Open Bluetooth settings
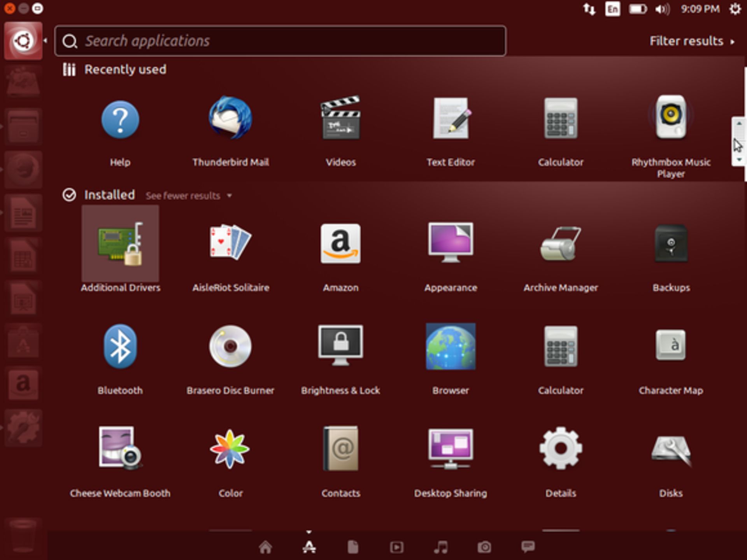 [x=120, y=346]
